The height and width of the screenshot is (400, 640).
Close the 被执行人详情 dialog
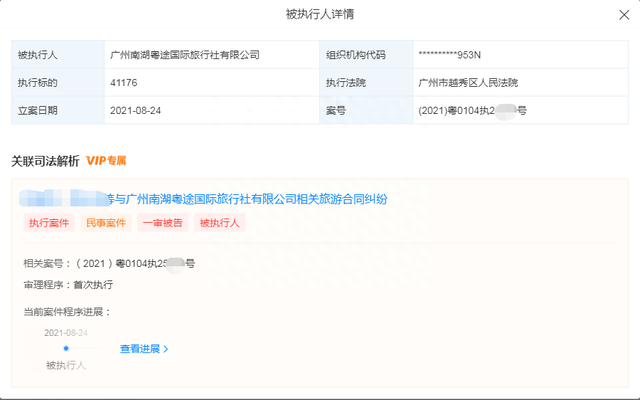pos(624,15)
